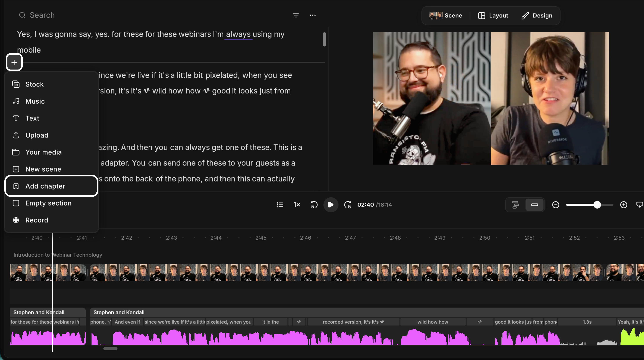Zoom in the timeline with plus icon
644x360 pixels.
click(624, 205)
